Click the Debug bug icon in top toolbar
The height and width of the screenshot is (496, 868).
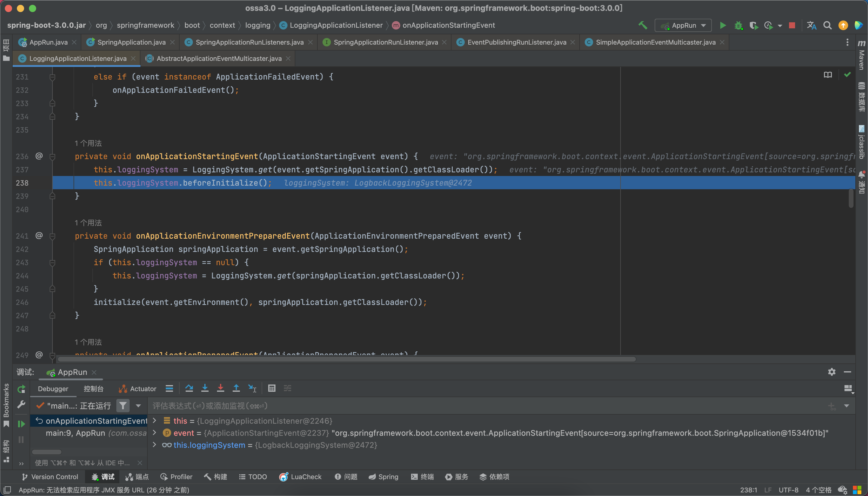pyautogui.click(x=738, y=26)
